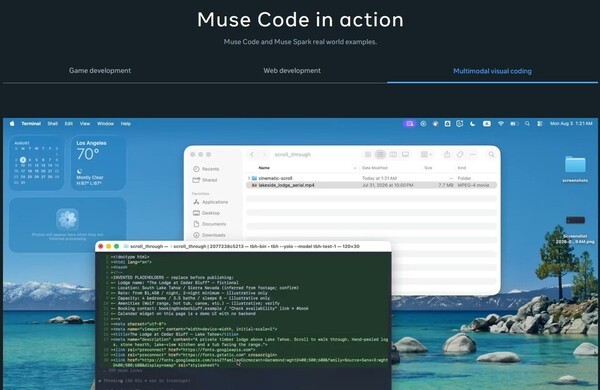This screenshot has height=390, width=600.
Task: Click the 7.7 MB size cell
Action: pyautogui.click(x=445, y=185)
